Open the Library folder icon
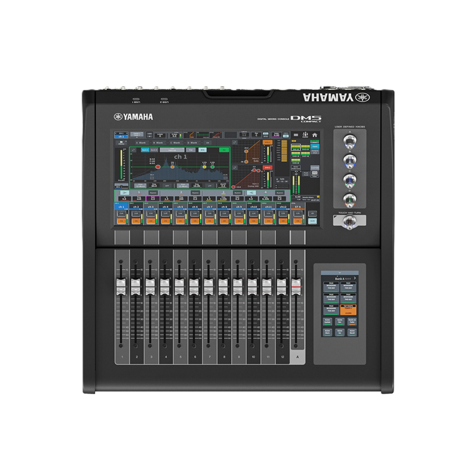The height and width of the screenshot is (476, 476). point(121,143)
